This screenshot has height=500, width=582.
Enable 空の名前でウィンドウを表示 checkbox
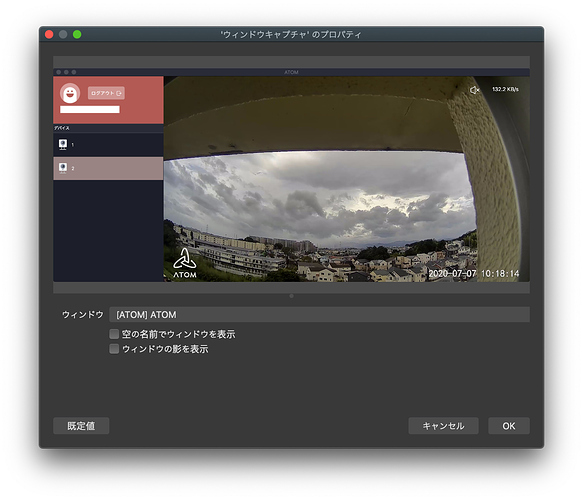114,334
